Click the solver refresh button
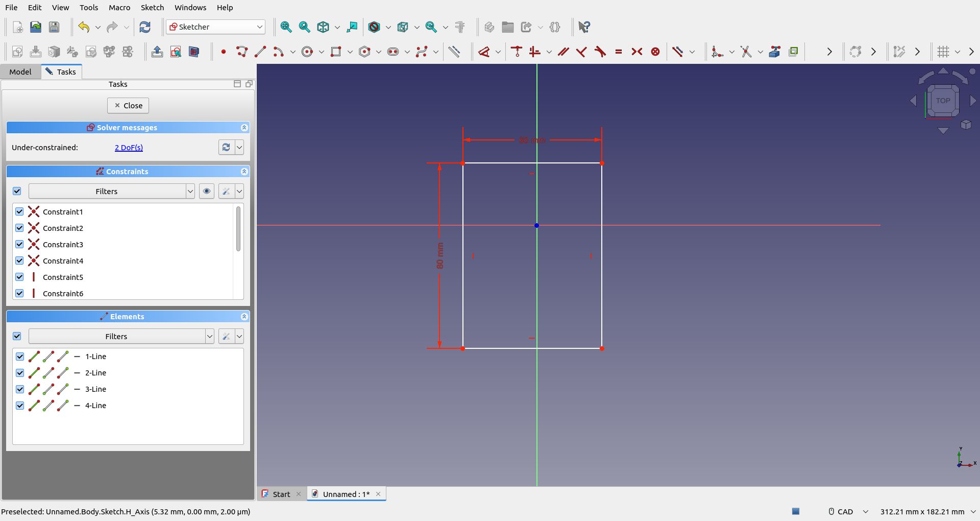This screenshot has height=521, width=980. [226, 147]
